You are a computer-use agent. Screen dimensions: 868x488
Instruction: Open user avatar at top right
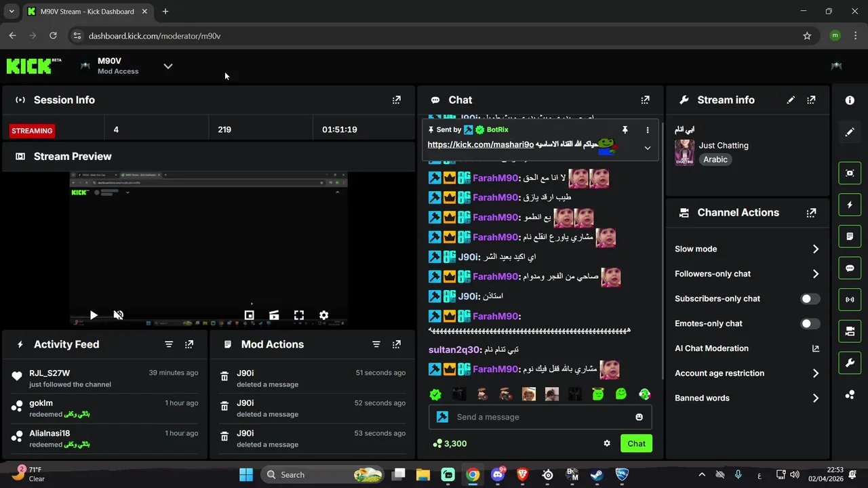pyautogui.click(x=836, y=66)
